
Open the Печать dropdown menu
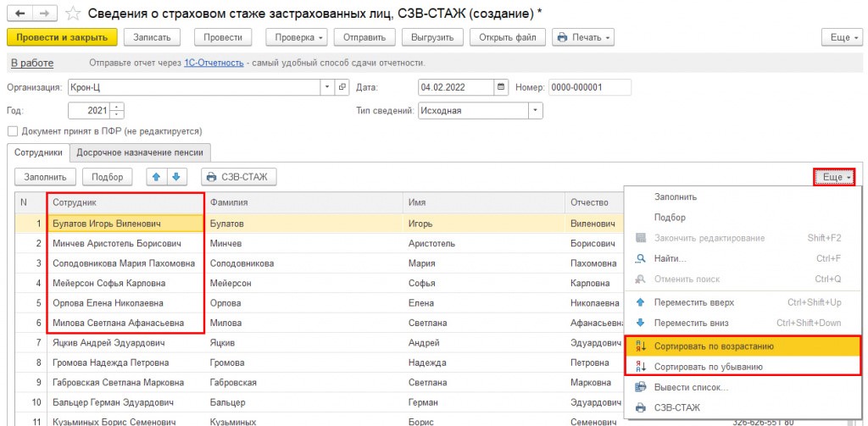[x=582, y=37]
